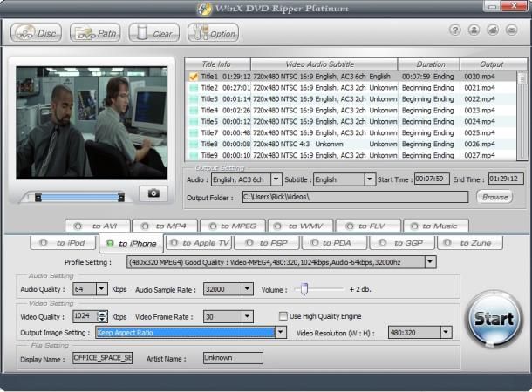Image resolution: width=532 pixels, height=392 pixels.
Task: Switch to the to Music tab
Action: pos(436,226)
